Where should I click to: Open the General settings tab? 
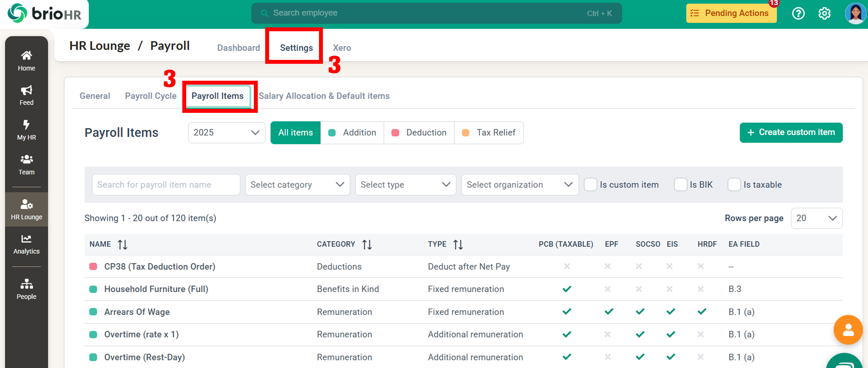(x=95, y=96)
